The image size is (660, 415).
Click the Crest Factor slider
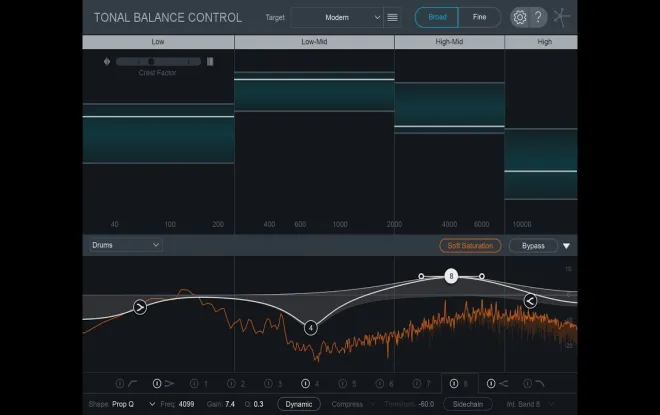[158, 61]
